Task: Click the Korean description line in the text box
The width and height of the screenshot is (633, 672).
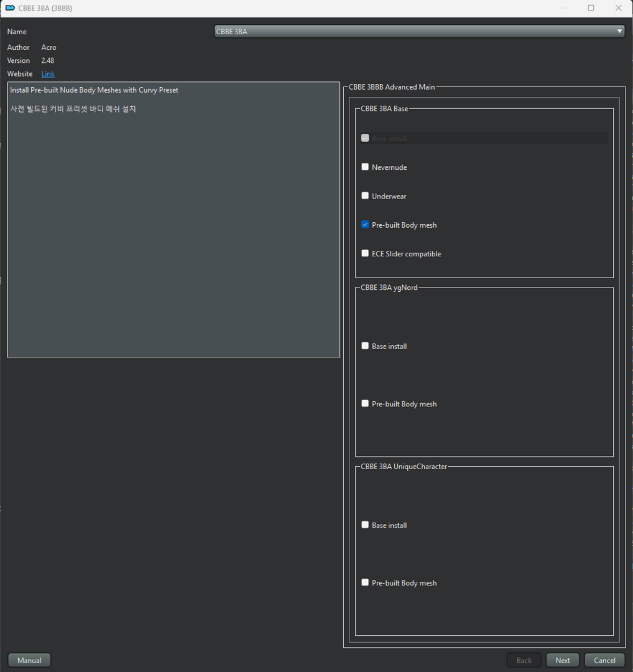Action: tap(73, 109)
